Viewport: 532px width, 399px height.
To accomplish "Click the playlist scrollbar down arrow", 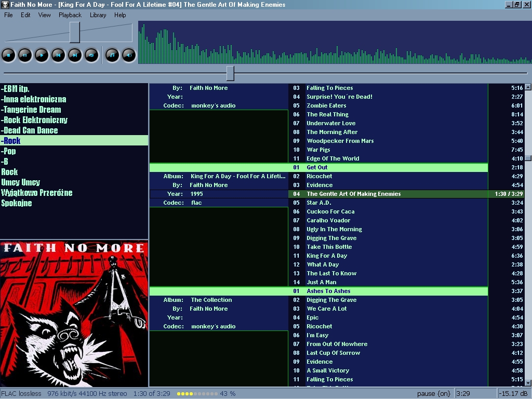I will (528, 383).
